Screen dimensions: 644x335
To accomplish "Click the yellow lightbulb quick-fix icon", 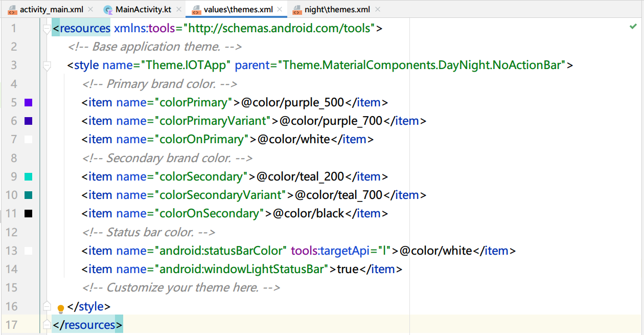I will tap(61, 308).
